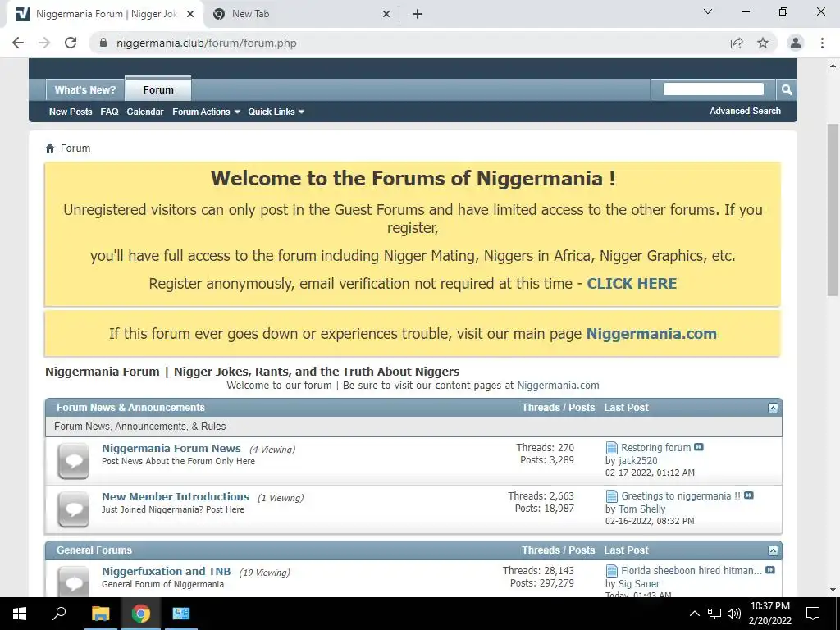Show hidden system tray icons

pos(694,614)
